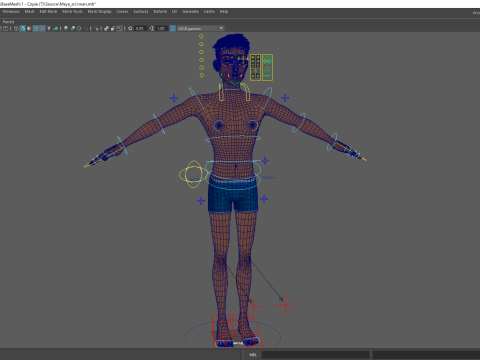The image size is (480, 360).
Task: Select the rightmost red pole vector cross
Action: (x=286, y=304)
